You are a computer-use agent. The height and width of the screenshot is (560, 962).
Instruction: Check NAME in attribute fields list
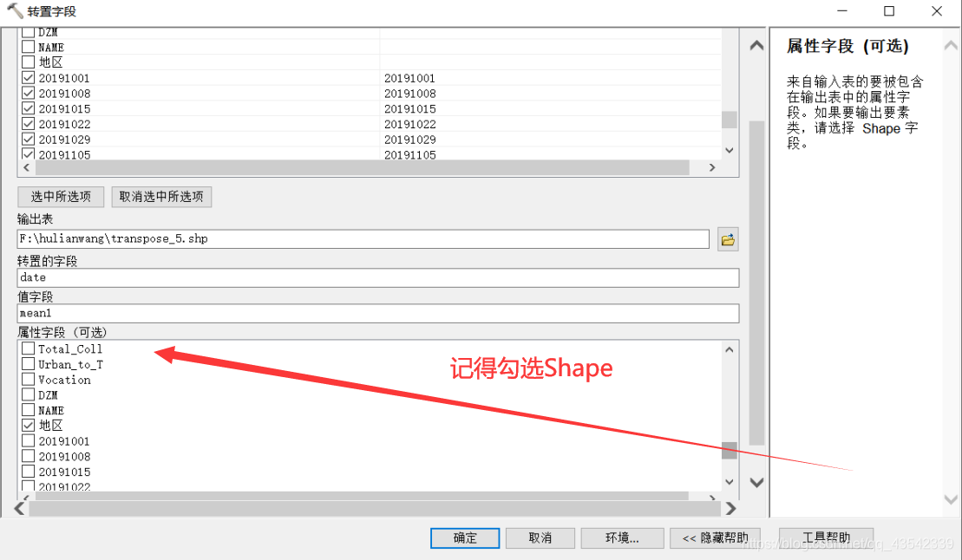[x=29, y=410]
